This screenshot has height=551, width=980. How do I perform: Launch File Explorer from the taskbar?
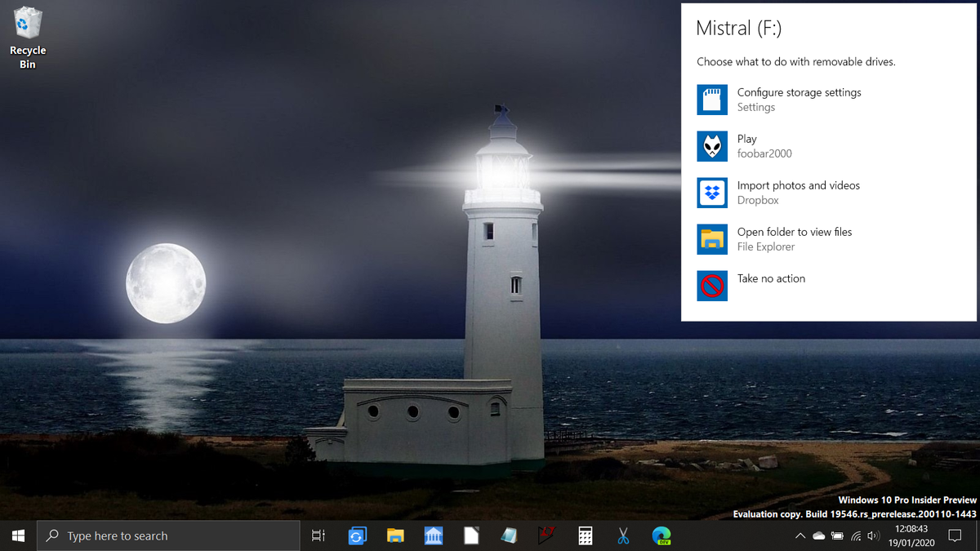coord(395,535)
